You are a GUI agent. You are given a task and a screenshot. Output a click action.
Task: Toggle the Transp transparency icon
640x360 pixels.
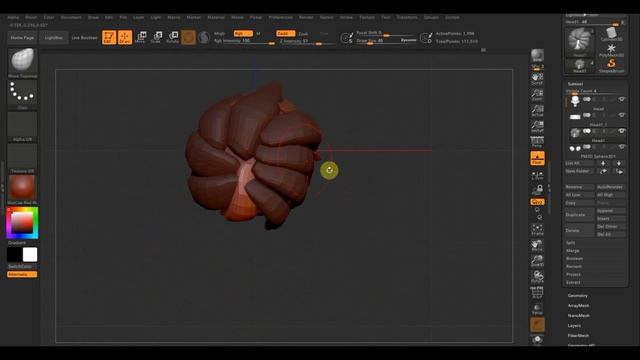pos(537,309)
